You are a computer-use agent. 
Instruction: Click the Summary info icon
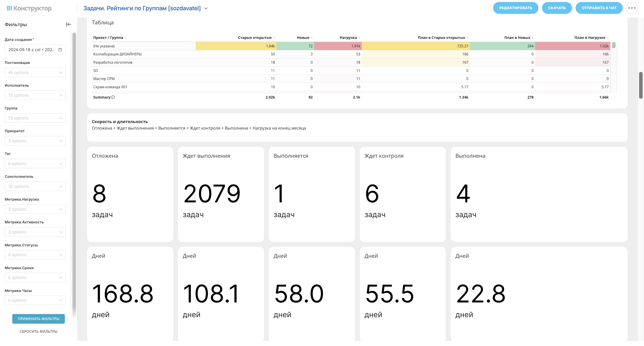(x=113, y=97)
